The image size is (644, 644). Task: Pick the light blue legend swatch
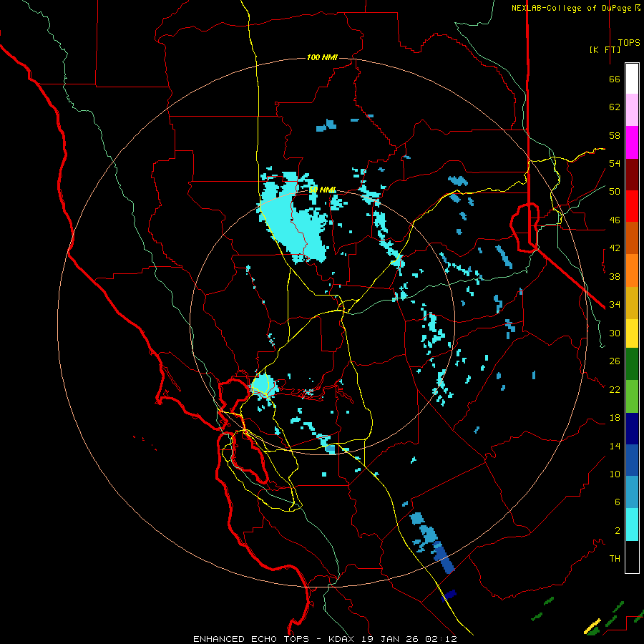click(632, 492)
